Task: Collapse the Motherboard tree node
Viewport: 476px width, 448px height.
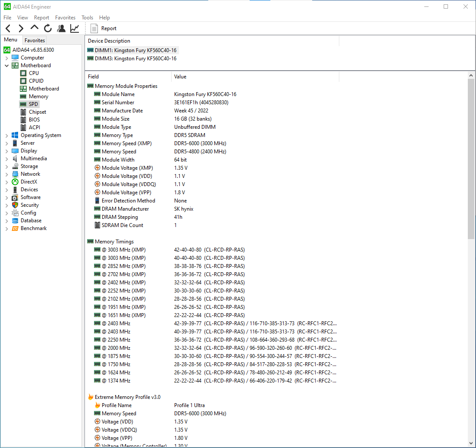Action: click(x=6, y=65)
